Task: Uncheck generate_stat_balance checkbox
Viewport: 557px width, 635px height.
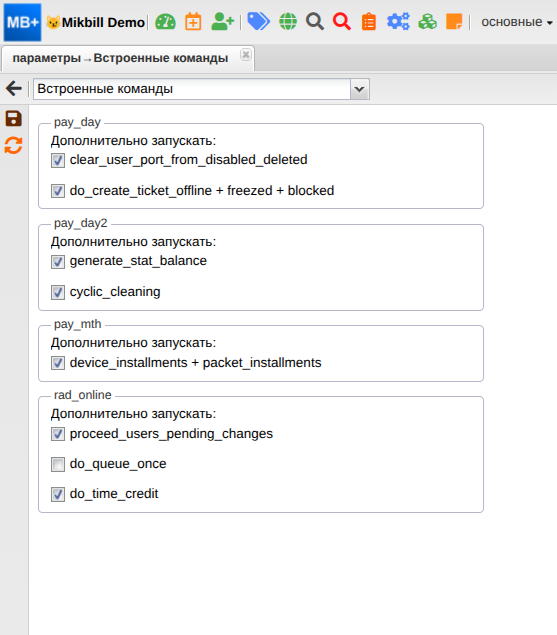Action: click(x=58, y=262)
